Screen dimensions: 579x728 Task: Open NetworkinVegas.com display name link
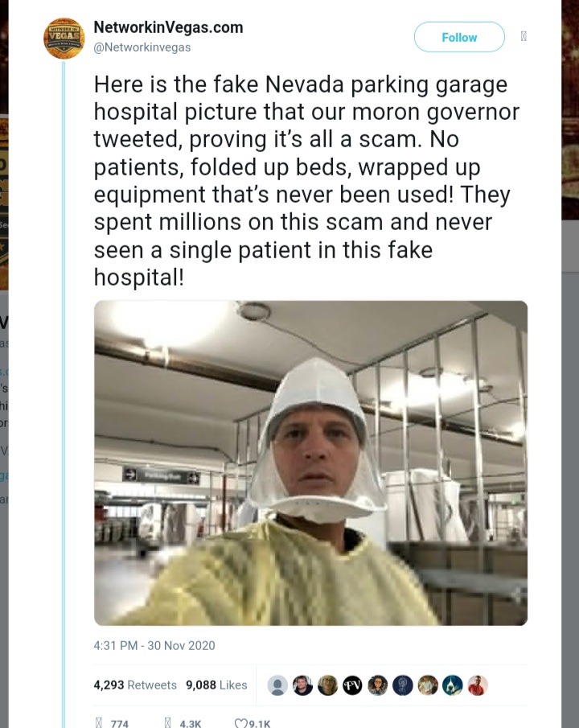pos(168,27)
